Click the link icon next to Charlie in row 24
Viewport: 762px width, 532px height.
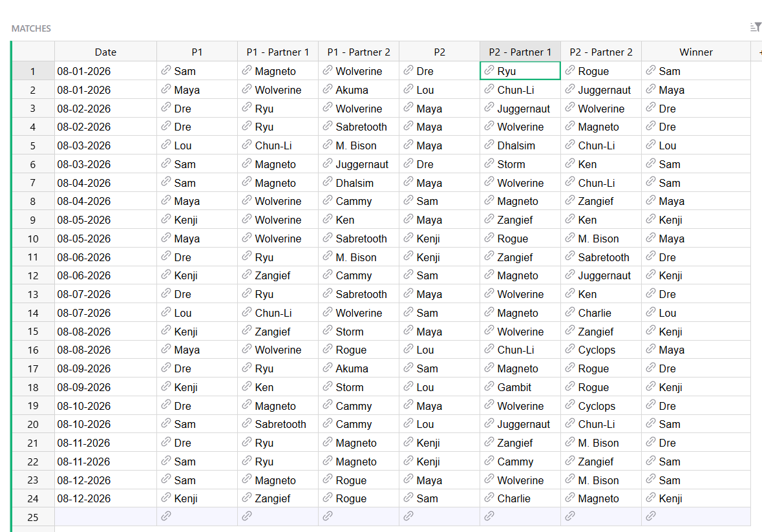coord(489,498)
